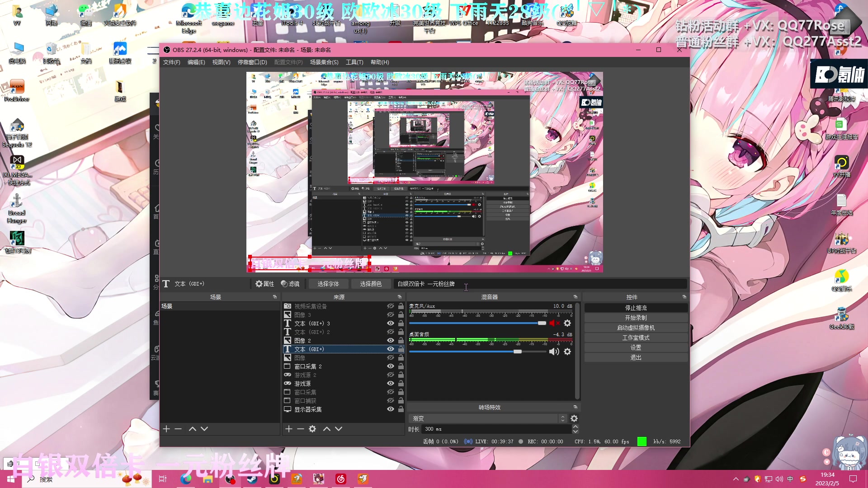Open the 文件(F) menu
The width and height of the screenshot is (868, 488).
pos(171,62)
